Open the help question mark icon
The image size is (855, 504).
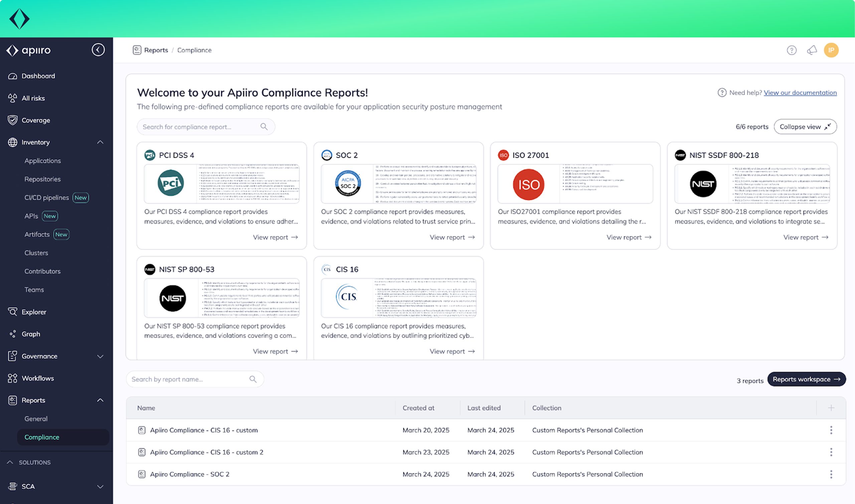click(792, 50)
